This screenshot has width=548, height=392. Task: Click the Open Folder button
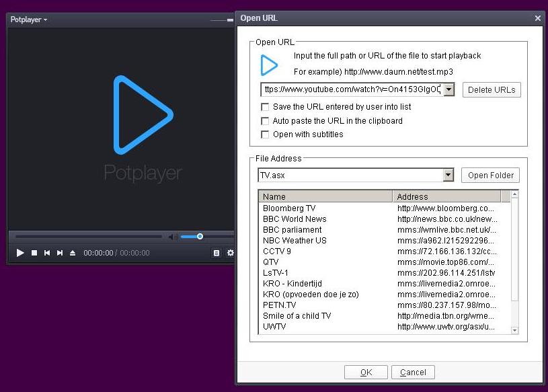(x=490, y=175)
